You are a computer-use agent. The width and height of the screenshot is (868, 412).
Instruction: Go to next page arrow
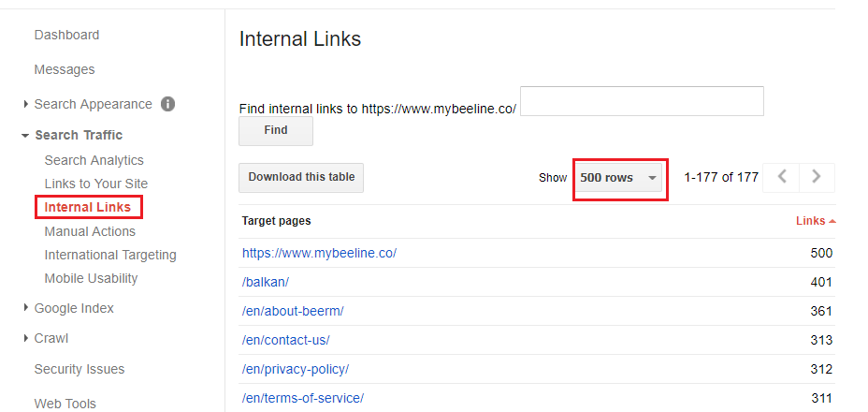click(x=817, y=177)
